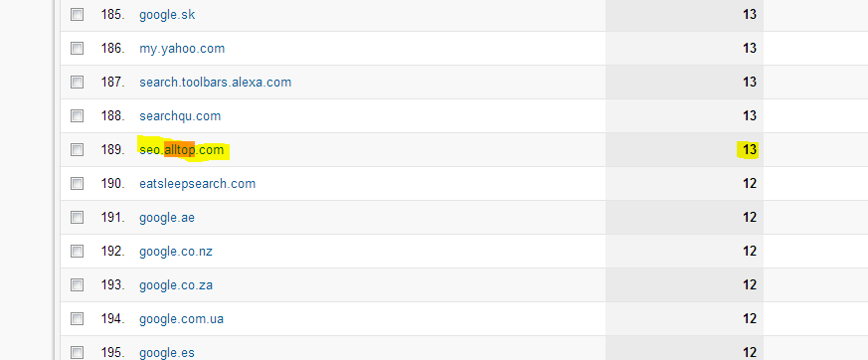Tick the google.co.nz checkbox

pos(77,251)
